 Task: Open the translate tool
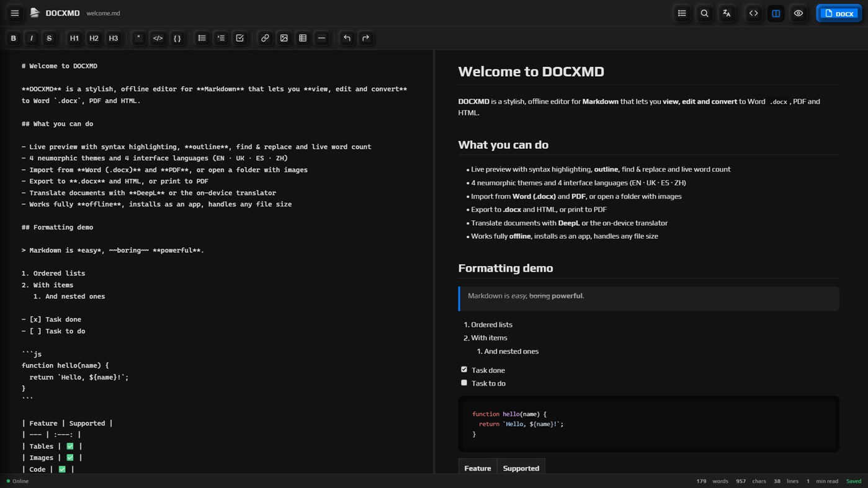[x=727, y=13]
